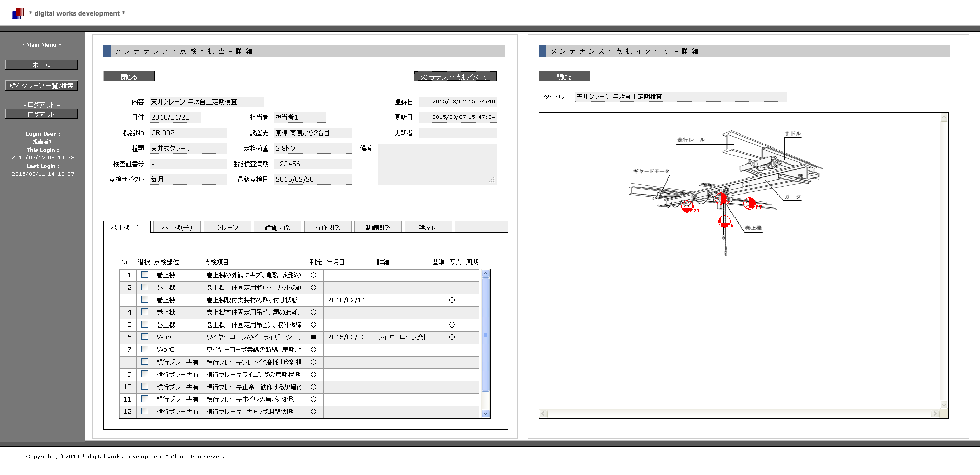This screenshot has width=980, height=475.
Task: Switch to the 建屋側 tab
Action: tap(428, 227)
